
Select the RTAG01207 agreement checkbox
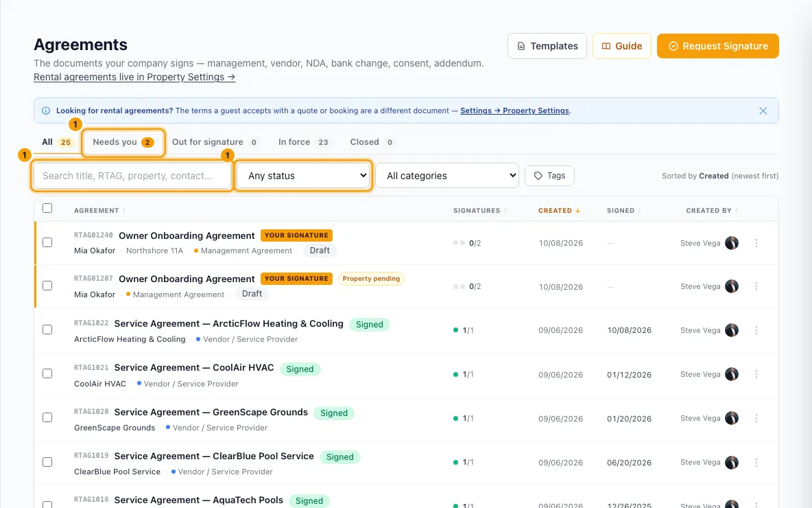(x=47, y=286)
